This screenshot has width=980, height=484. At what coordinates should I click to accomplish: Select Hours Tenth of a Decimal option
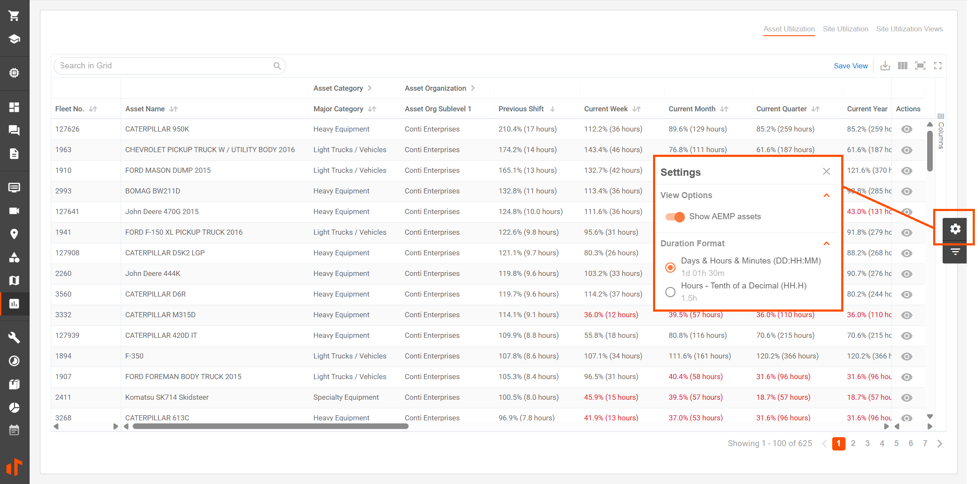tap(670, 292)
